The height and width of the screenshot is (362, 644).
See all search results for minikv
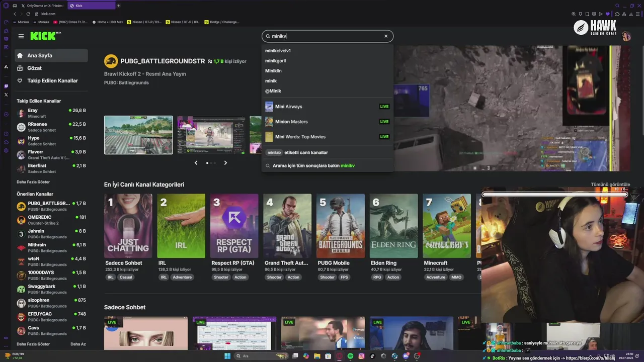coord(327,165)
